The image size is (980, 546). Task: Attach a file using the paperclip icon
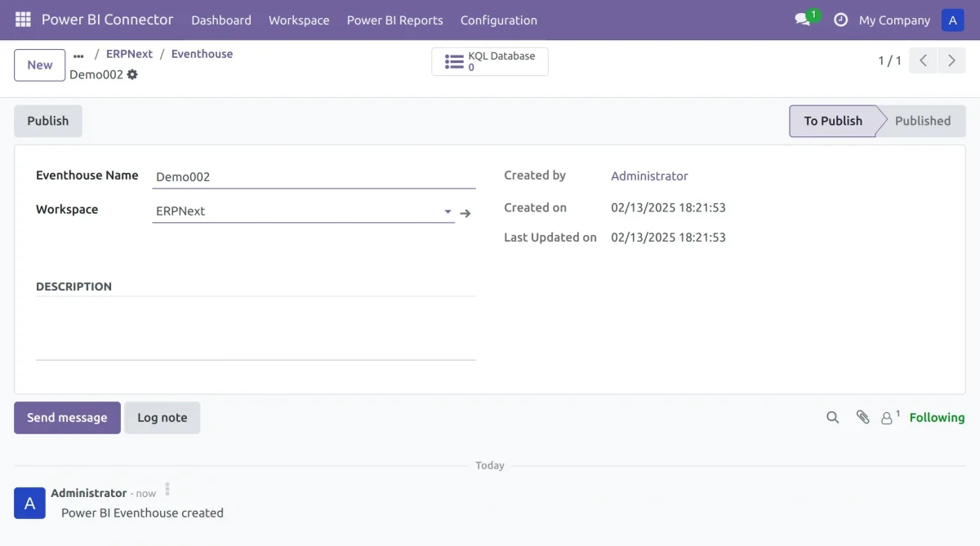click(x=862, y=417)
